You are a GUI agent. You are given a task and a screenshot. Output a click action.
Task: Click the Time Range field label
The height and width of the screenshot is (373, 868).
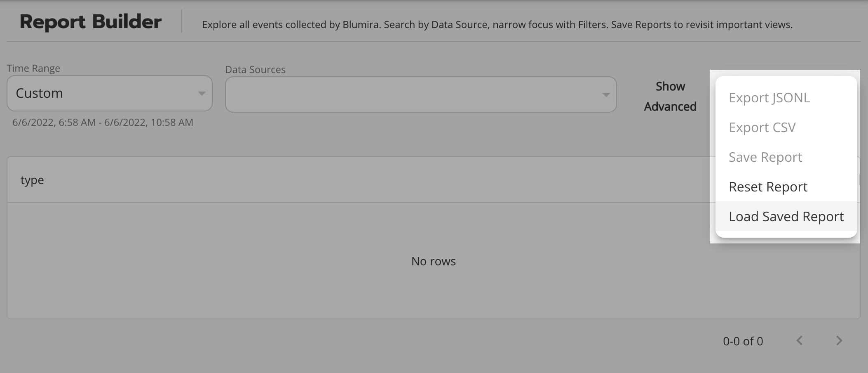33,68
